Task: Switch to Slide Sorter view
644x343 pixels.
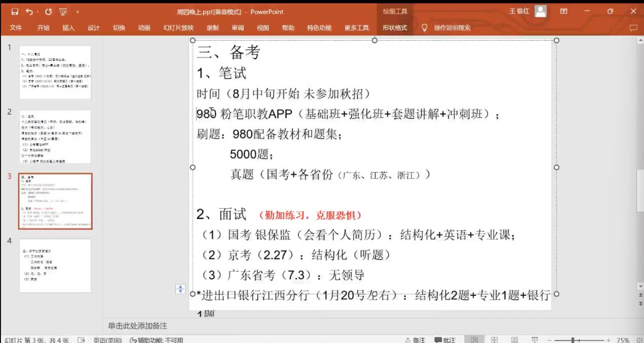Action: (494, 340)
